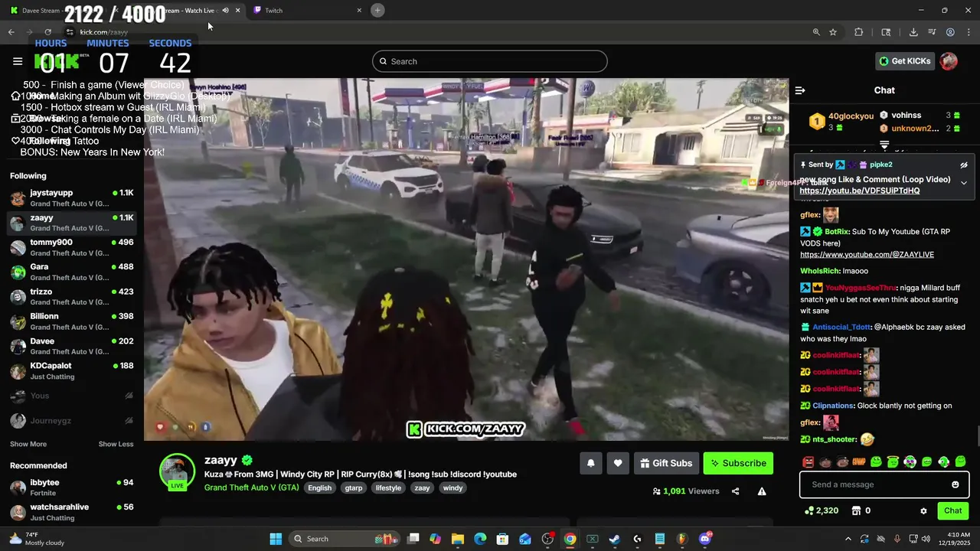Open chat settings gear icon
The image size is (980, 551).
tap(923, 510)
